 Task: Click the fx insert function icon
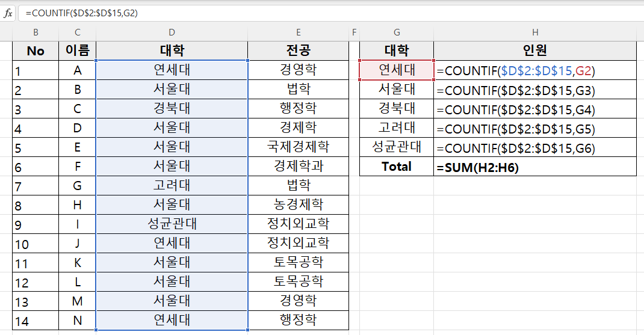(8, 13)
